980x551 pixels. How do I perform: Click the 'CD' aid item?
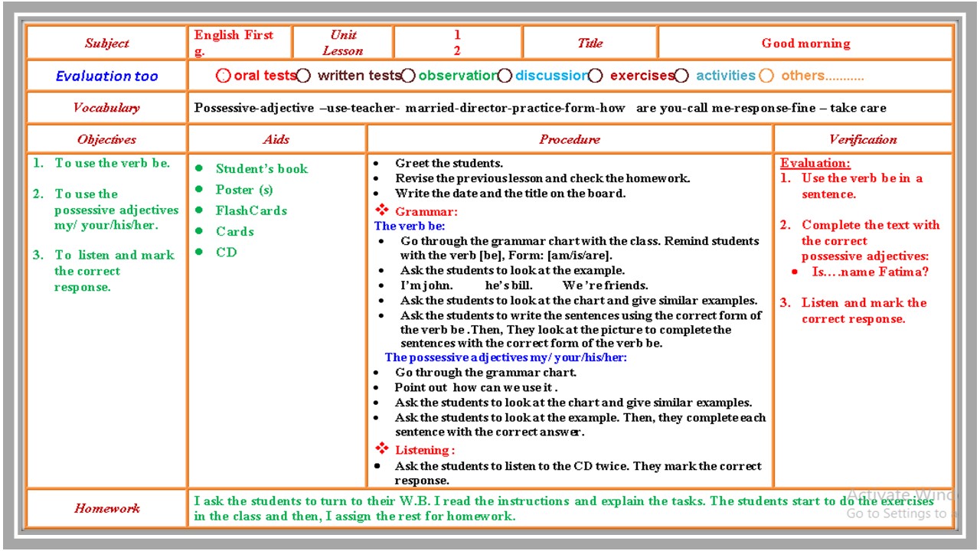(227, 252)
